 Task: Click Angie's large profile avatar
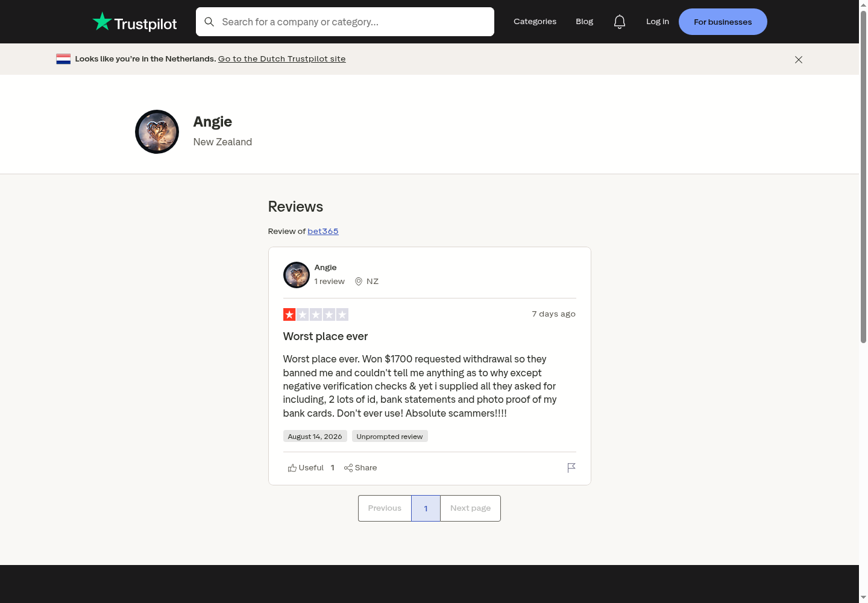tap(157, 131)
